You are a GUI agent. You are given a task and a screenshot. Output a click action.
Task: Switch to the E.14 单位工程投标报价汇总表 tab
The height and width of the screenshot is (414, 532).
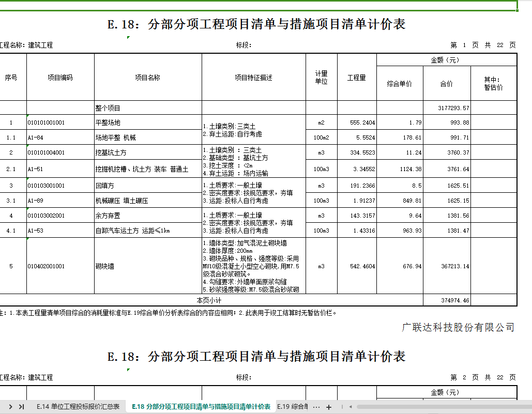coord(78,407)
